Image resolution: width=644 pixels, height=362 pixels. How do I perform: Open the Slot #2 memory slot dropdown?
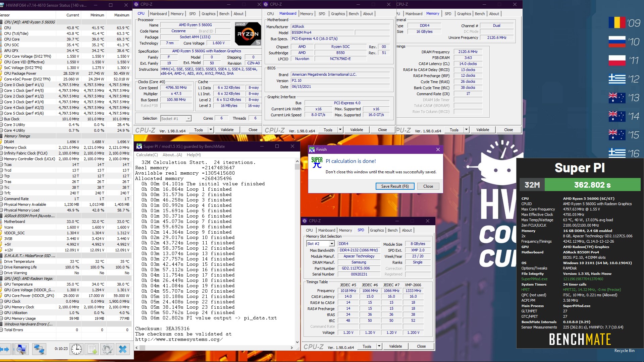click(x=332, y=244)
